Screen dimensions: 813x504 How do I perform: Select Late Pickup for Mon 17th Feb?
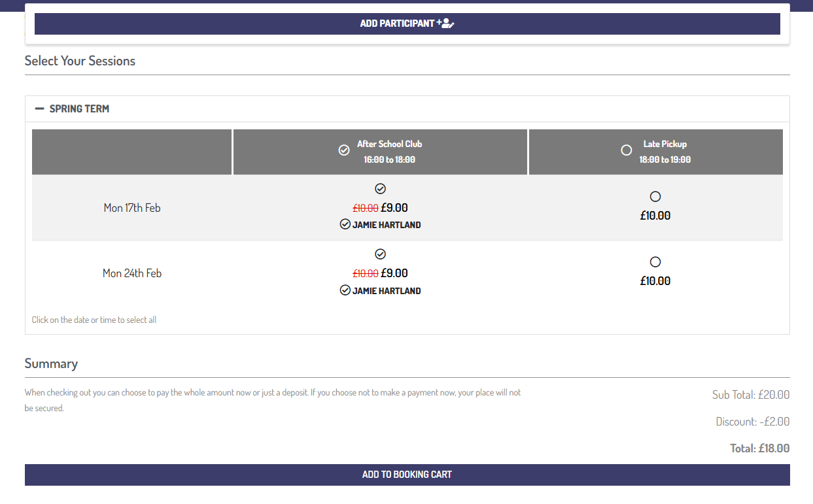point(655,197)
